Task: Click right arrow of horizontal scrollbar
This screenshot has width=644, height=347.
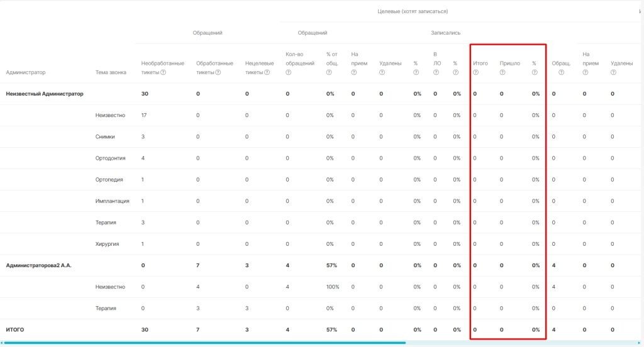Action: point(639,343)
